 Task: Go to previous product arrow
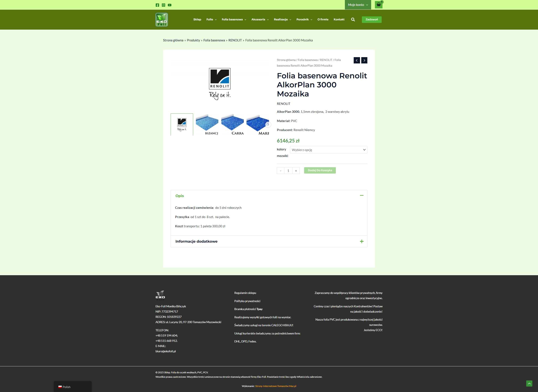point(357,60)
